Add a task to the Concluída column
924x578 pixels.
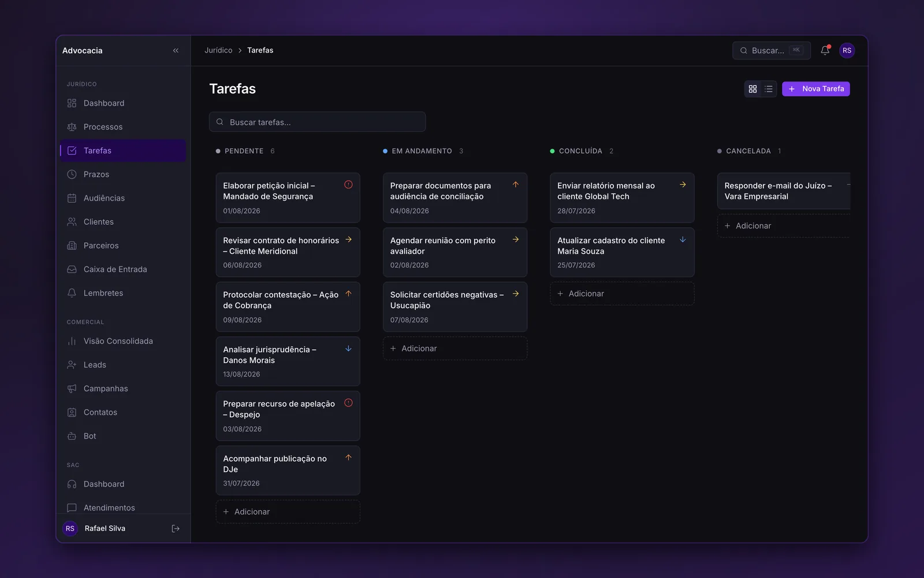(622, 294)
